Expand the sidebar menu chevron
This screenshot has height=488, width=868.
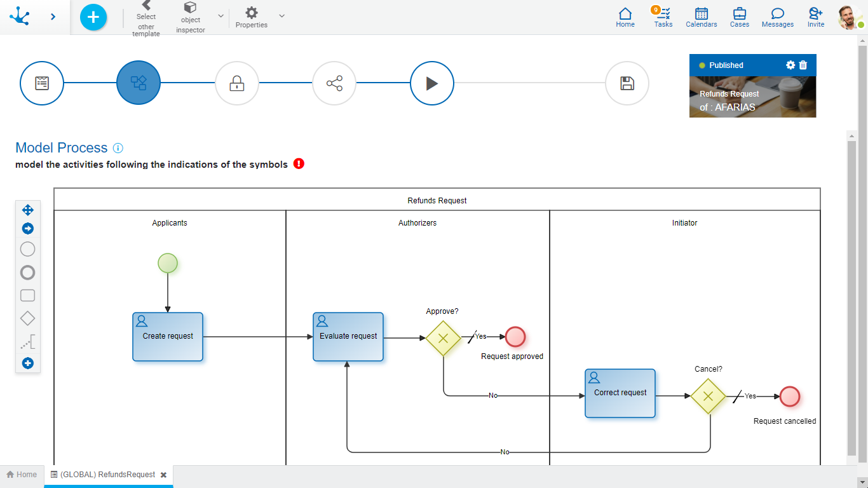tap(53, 17)
